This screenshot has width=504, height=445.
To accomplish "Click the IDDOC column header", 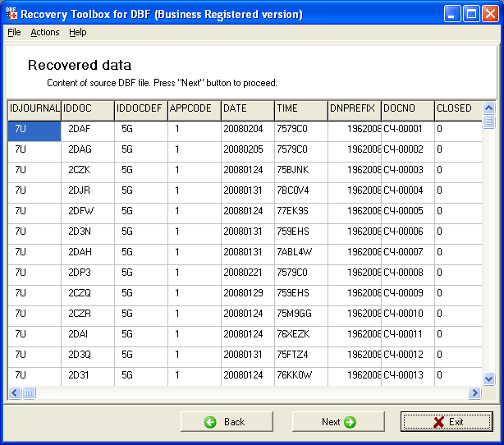I will tap(87, 108).
